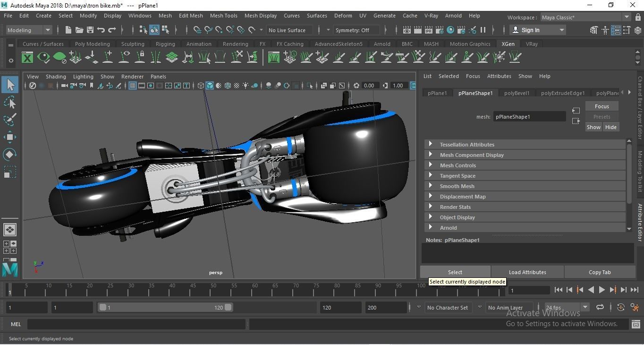Image resolution: width=644 pixels, height=345 pixels.
Task: Open the Workspace Maya Classic dropdown
Action: 585,17
